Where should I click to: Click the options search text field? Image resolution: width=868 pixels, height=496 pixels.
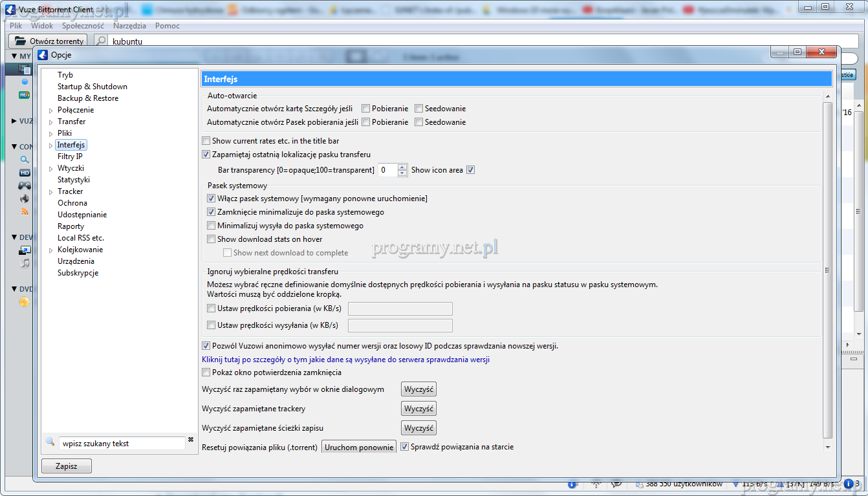point(122,444)
